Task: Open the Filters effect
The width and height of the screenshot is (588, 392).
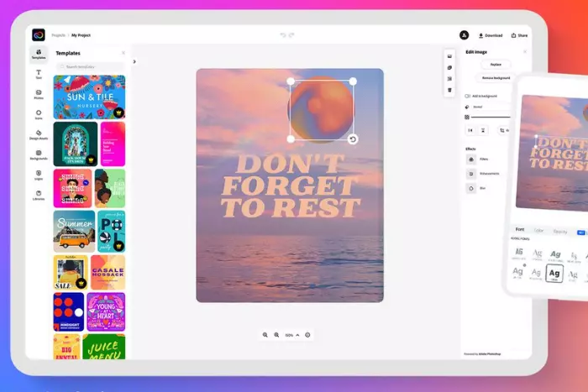Action: [478, 159]
